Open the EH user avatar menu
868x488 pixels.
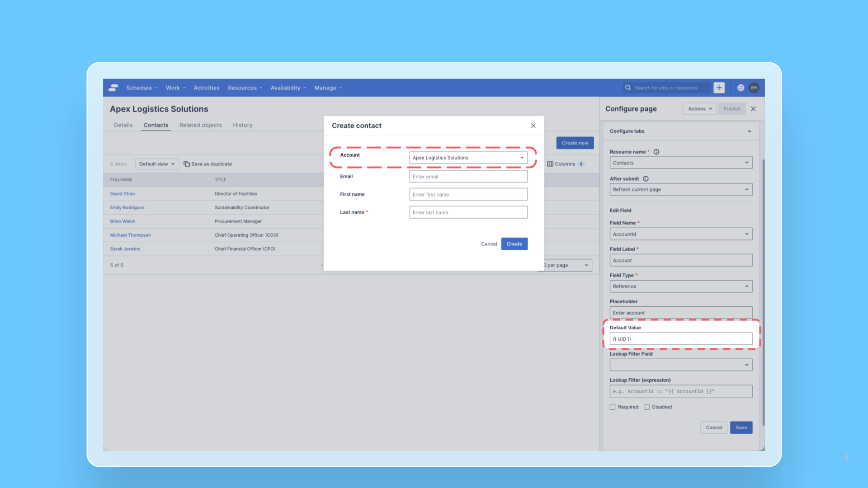(x=754, y=88)
